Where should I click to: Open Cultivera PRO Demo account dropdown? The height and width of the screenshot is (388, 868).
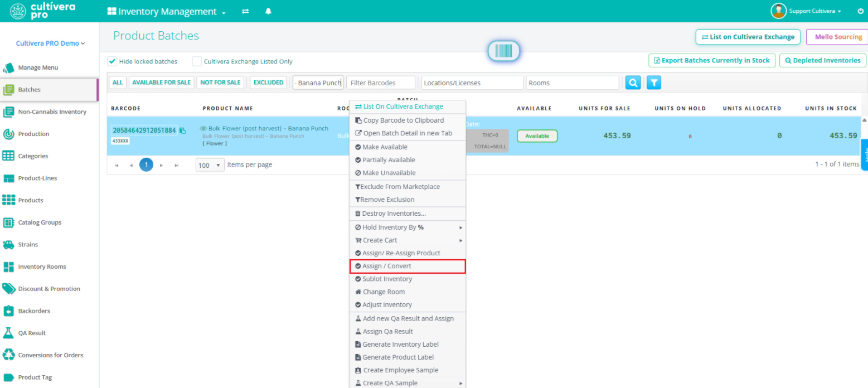coord(50,43)
